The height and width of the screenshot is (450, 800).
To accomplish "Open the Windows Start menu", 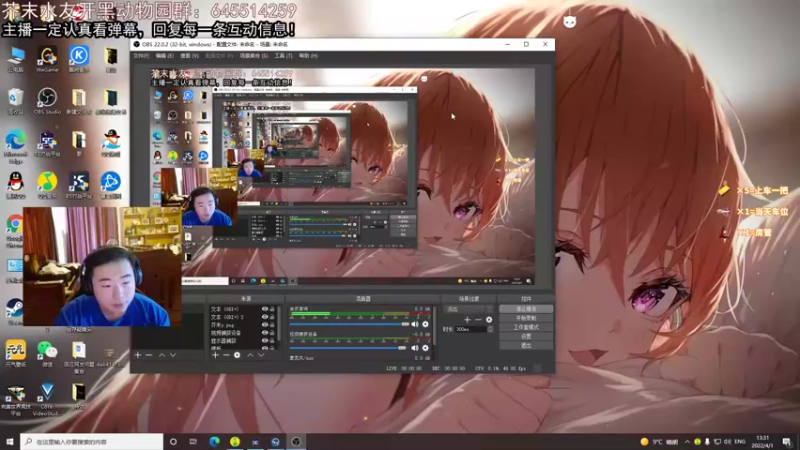I will coord(10,441).
